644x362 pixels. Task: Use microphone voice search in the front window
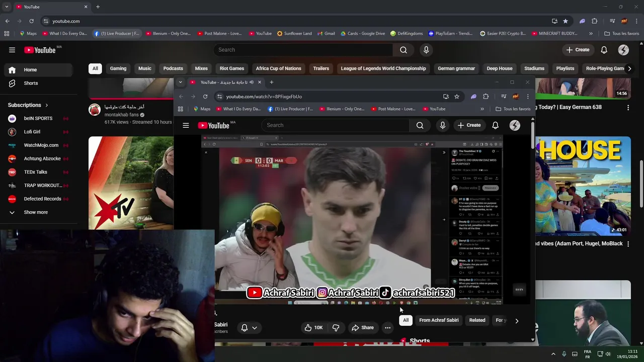click(443, 125)
